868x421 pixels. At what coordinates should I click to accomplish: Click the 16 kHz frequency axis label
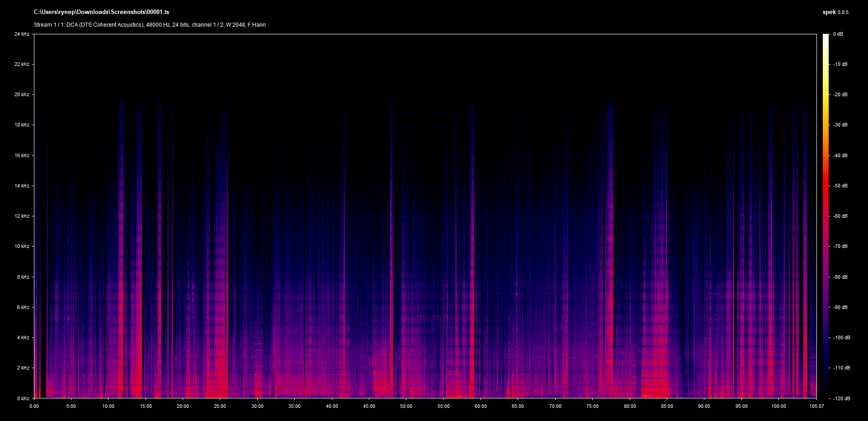(22, 155)
